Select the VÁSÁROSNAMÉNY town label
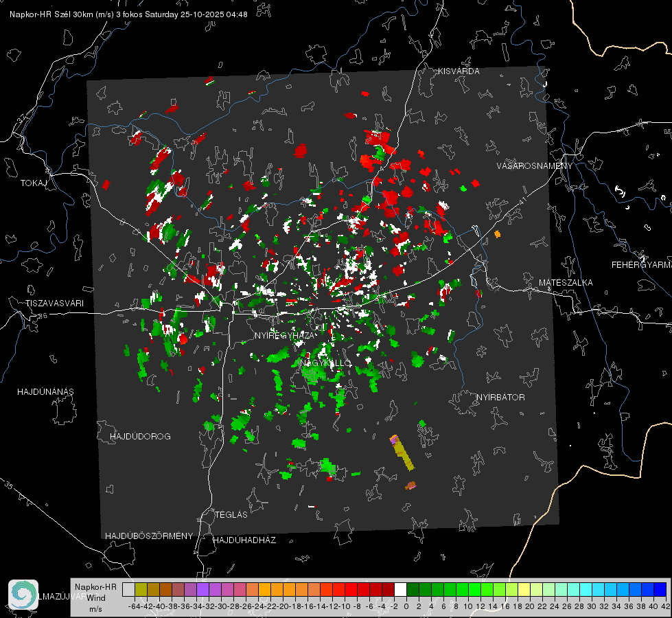 [535, 166]
